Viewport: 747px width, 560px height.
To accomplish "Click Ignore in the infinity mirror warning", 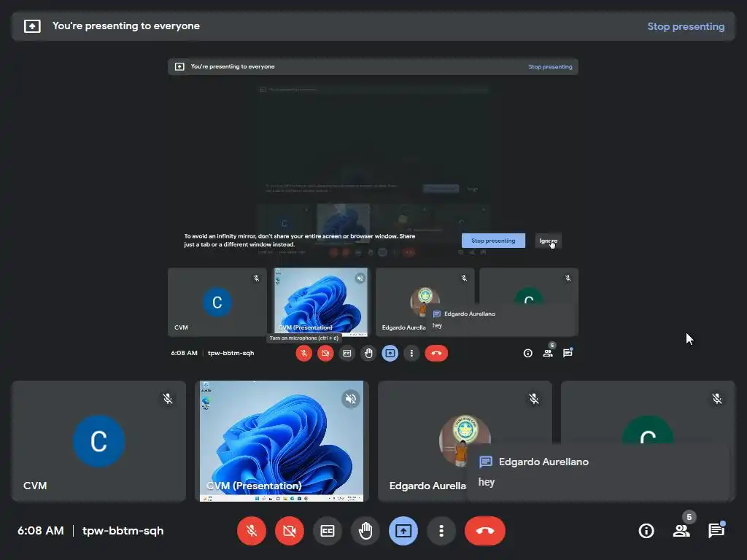I will click(x=549, y=241).
